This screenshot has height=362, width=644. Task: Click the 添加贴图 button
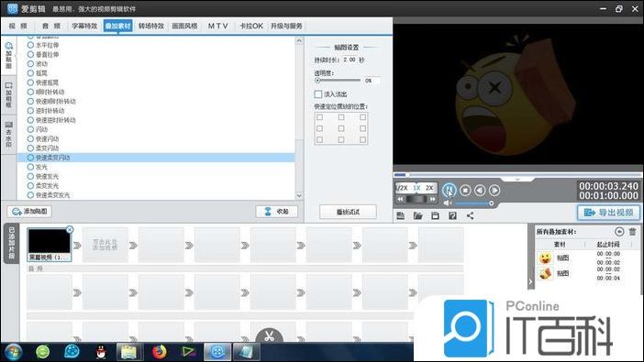click(x=29, y=212)
